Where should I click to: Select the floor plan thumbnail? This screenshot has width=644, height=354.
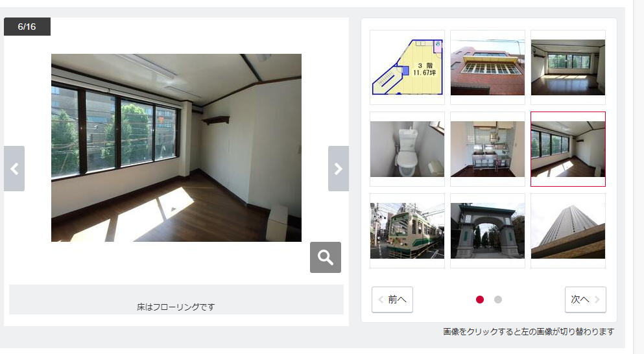click(x=407, y=67)
